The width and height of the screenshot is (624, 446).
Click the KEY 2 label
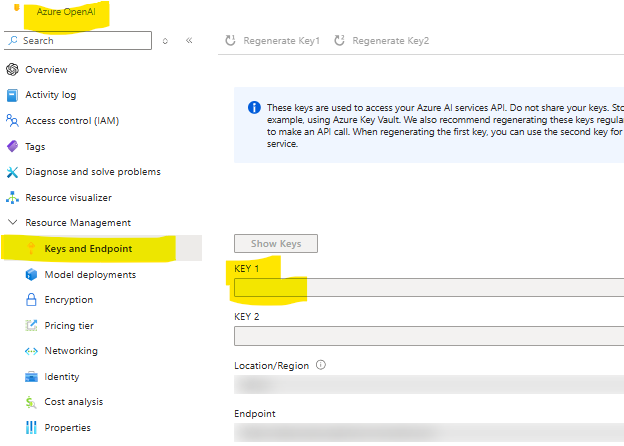pyautogui.click(x=247, y=317)
